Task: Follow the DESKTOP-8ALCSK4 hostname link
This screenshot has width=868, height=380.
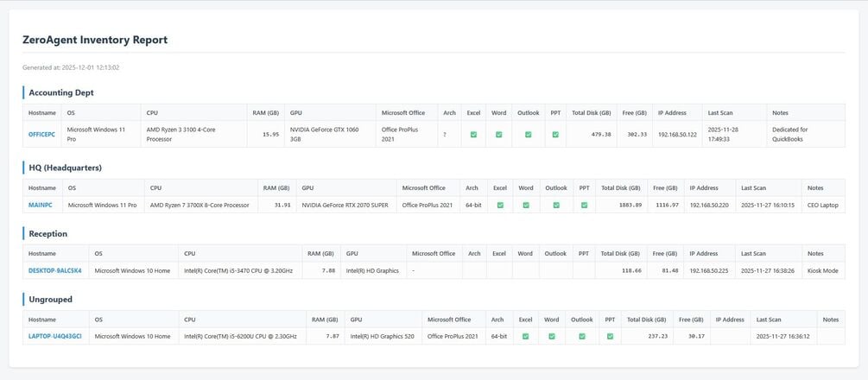Action: (x=54, y=270)
